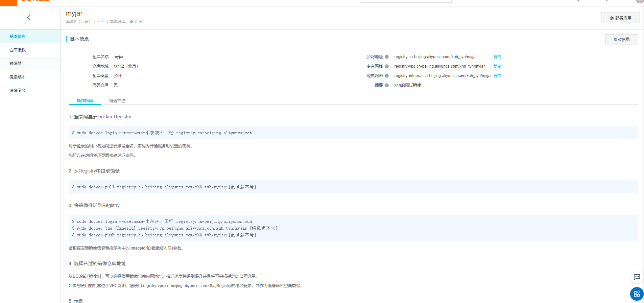644x303 pixels.
Task: Click the registry-internal.cn-beijing address text
Action: click(443, 76)
